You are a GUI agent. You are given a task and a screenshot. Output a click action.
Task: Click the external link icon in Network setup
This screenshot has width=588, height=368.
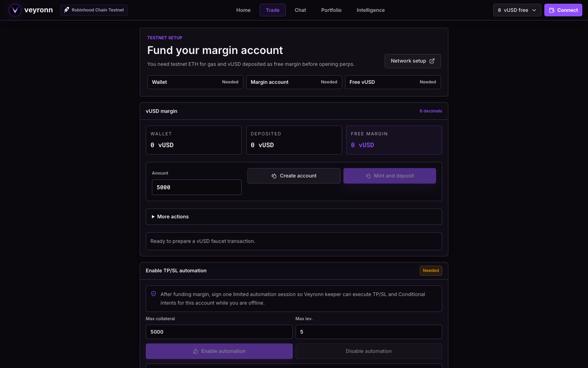(432, 61)
